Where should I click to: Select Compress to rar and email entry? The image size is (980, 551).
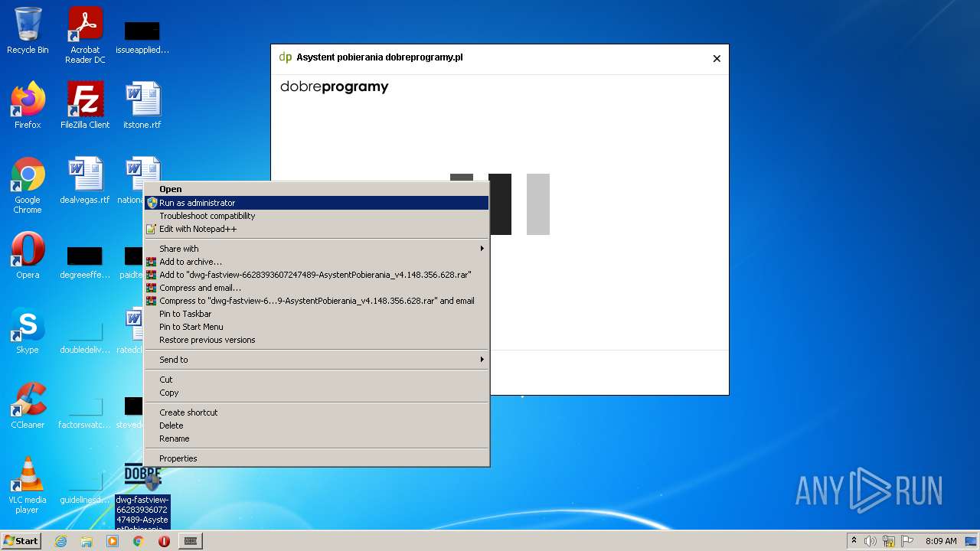317,301
